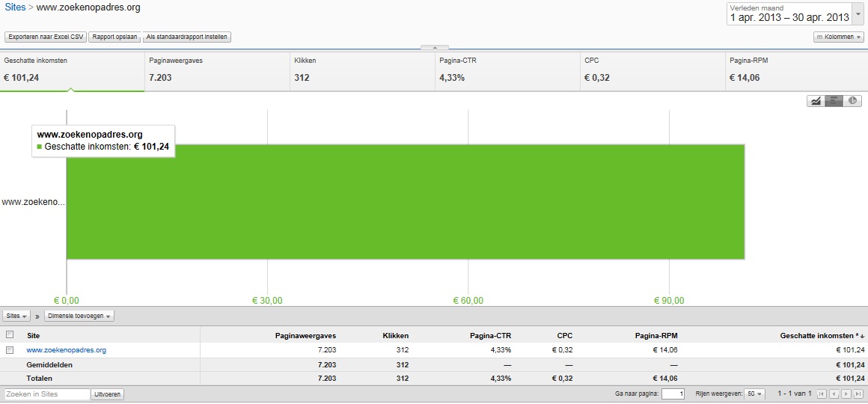Go to the first page of results

point(822,394)
